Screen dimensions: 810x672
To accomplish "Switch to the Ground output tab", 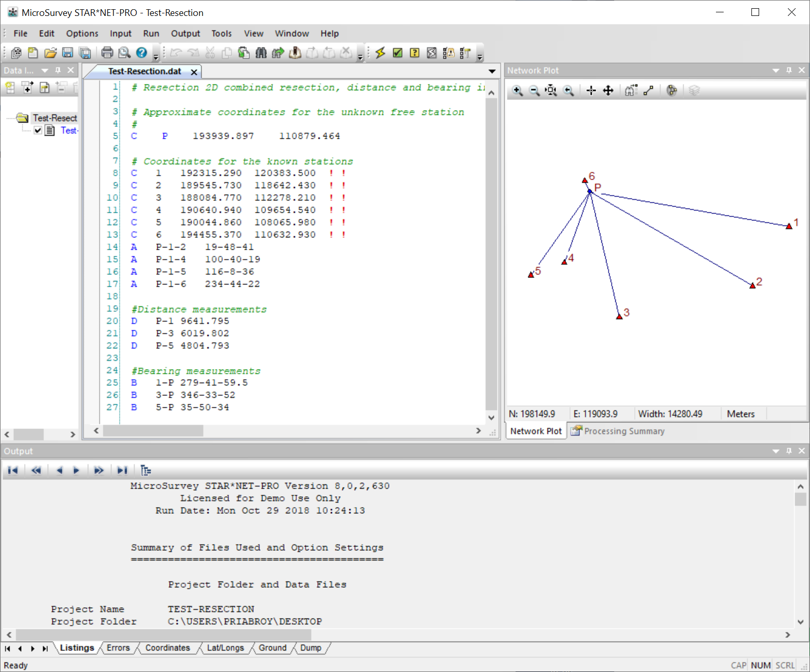I will click(x=272, y=648).
